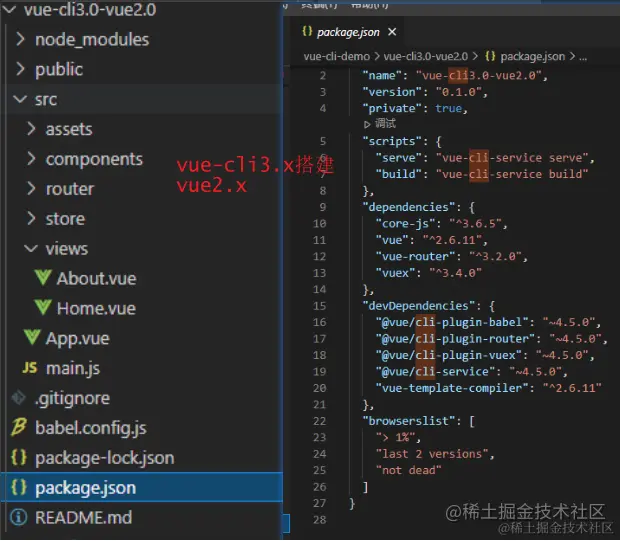Click the debug play triangle above scripts
This screenshot has height=541, width=620.
pos(367,125)
